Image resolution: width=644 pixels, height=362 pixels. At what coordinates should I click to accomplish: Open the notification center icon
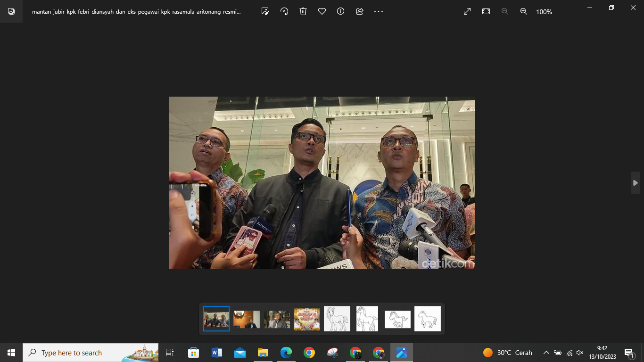pyautogui.click(x=629, y=353)
